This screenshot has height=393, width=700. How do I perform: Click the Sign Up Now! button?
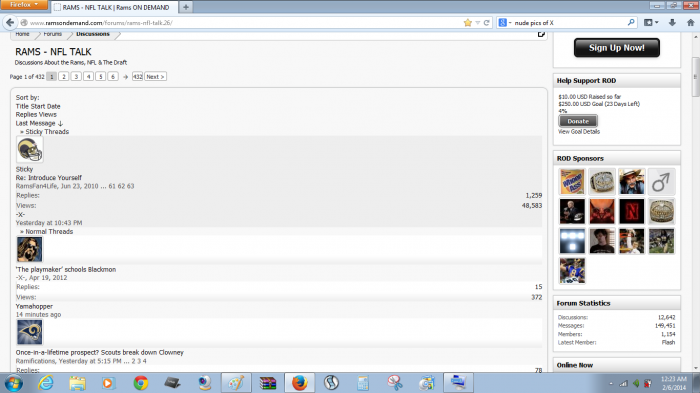(x=617, y=48)
